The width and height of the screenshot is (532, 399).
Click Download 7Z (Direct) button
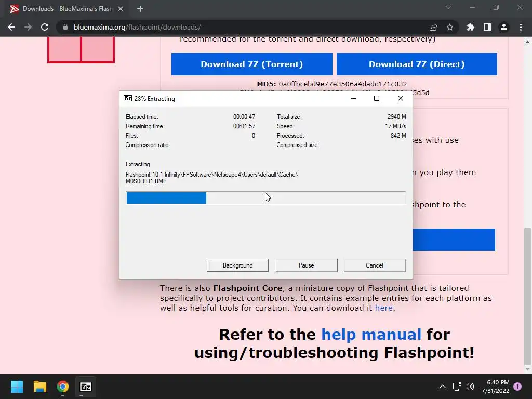click(x=417, y=64)
